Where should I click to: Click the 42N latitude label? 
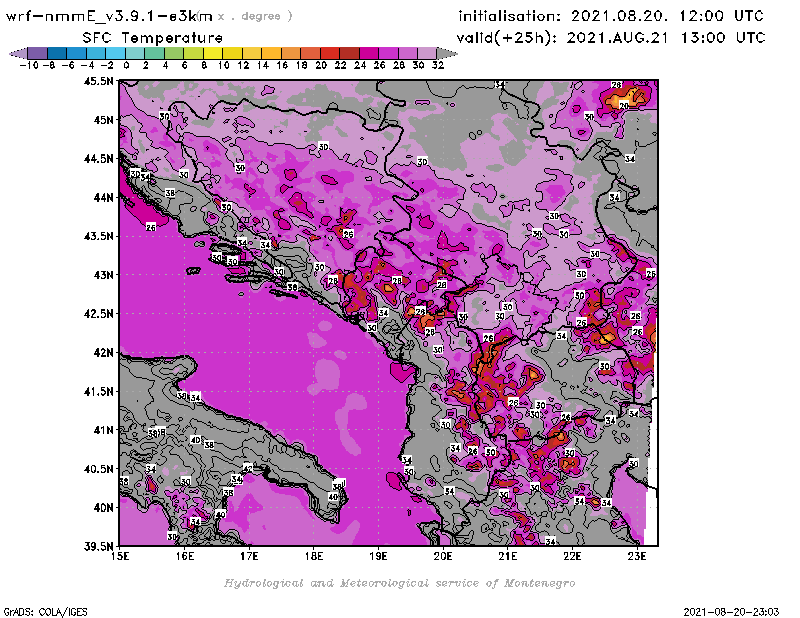(x=103, y=353)
